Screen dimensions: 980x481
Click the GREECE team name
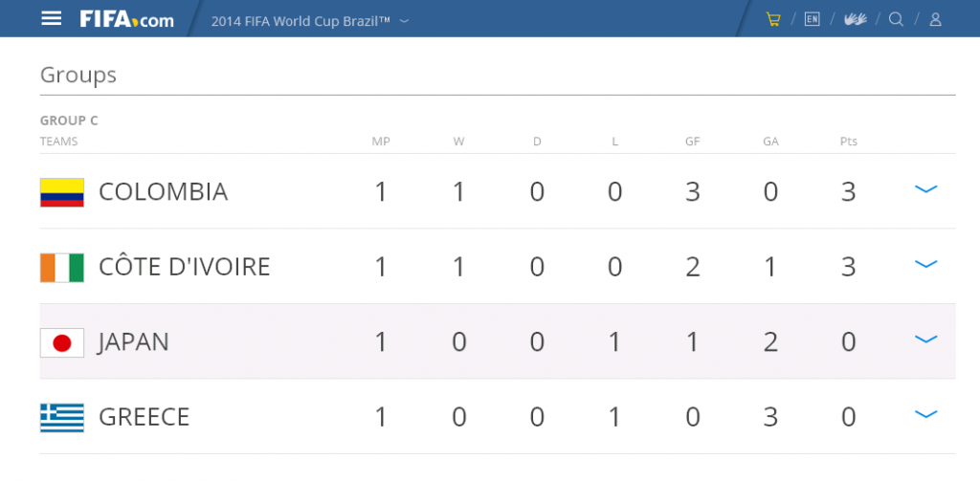pos(144,417)
